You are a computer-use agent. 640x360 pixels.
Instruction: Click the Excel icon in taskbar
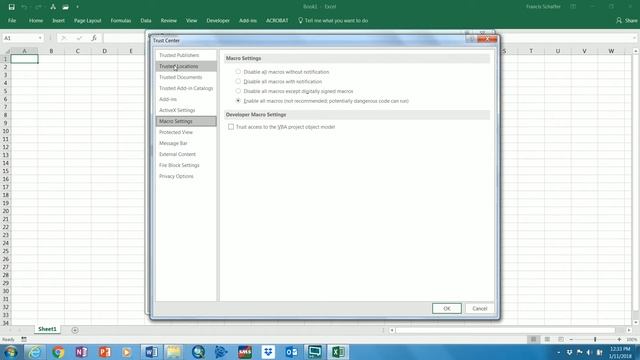[x=338, y=352]
